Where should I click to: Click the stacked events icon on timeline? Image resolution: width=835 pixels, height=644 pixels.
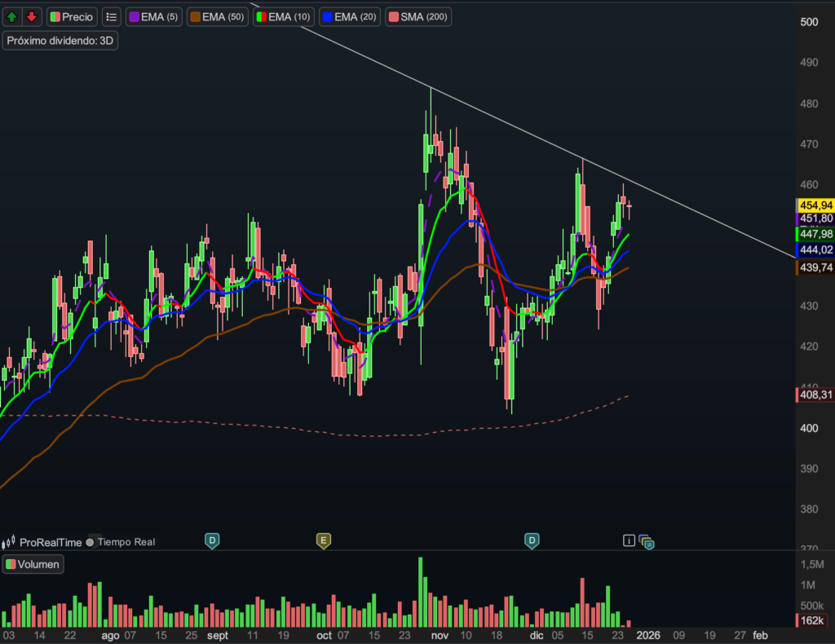pyautogui.click(x=647, y=541)
